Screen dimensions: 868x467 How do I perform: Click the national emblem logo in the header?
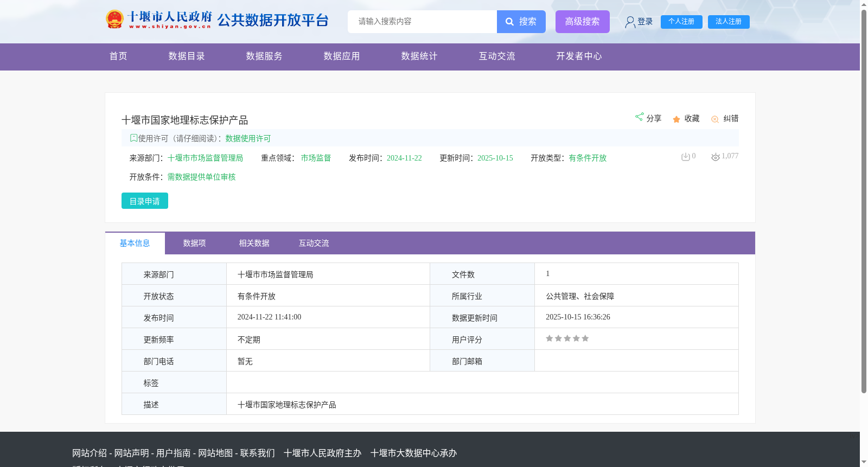point(114,20)
